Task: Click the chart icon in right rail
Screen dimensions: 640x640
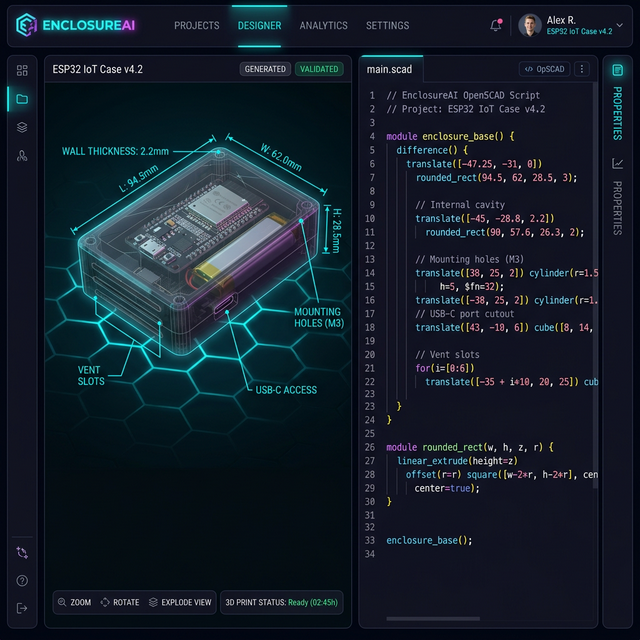Action: coord(618,164)
